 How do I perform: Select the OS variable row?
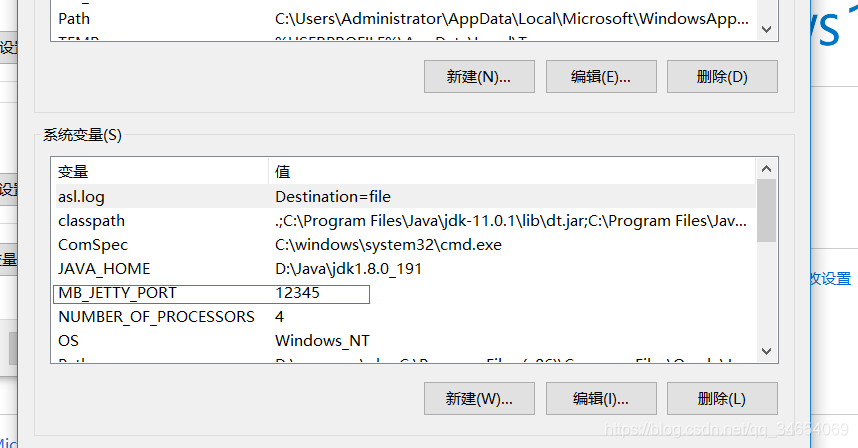[404, 341]
